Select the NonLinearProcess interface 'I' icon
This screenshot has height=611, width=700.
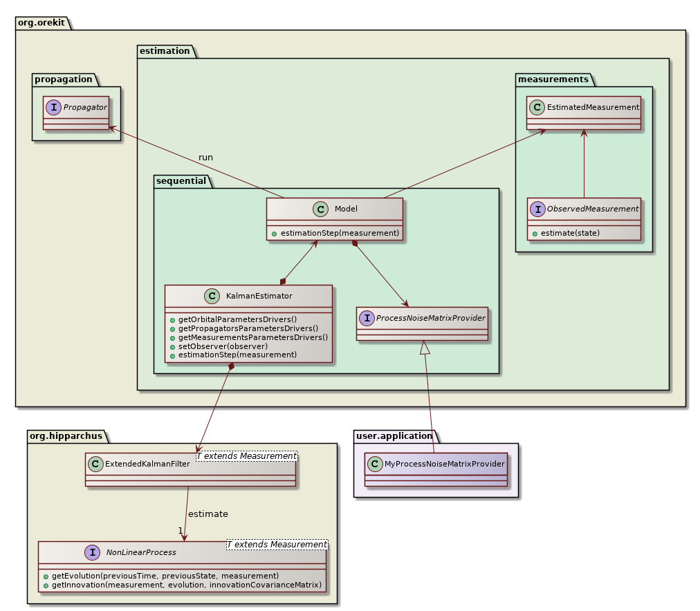tap(91, 552)
